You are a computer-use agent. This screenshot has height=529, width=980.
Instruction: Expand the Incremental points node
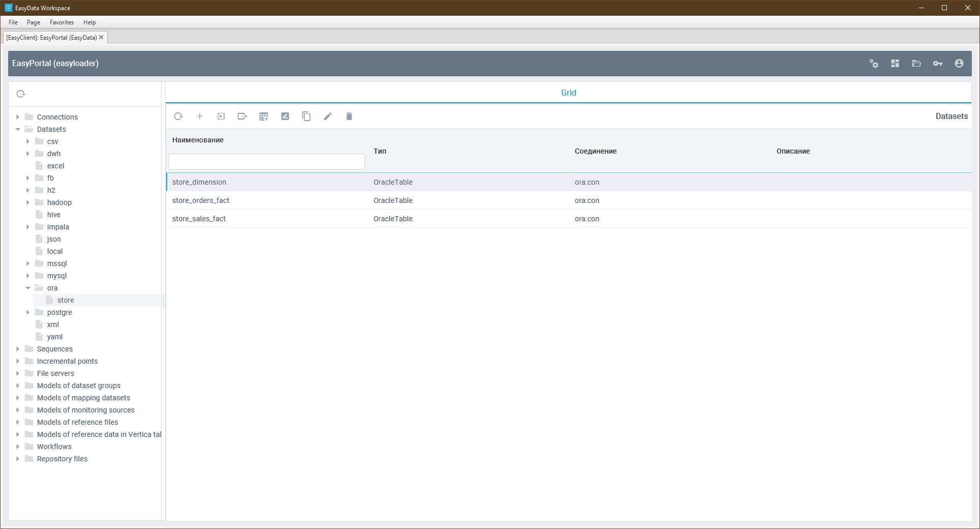tap(18, 361)
